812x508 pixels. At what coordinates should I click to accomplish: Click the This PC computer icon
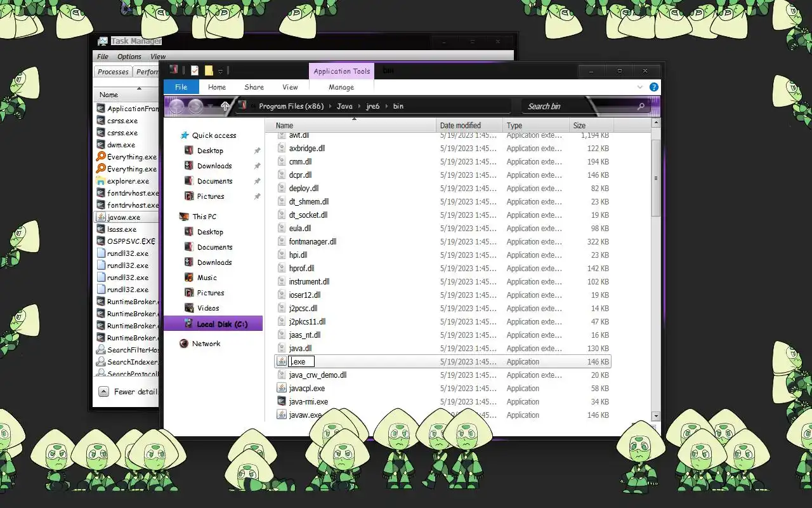pos(184,217)
